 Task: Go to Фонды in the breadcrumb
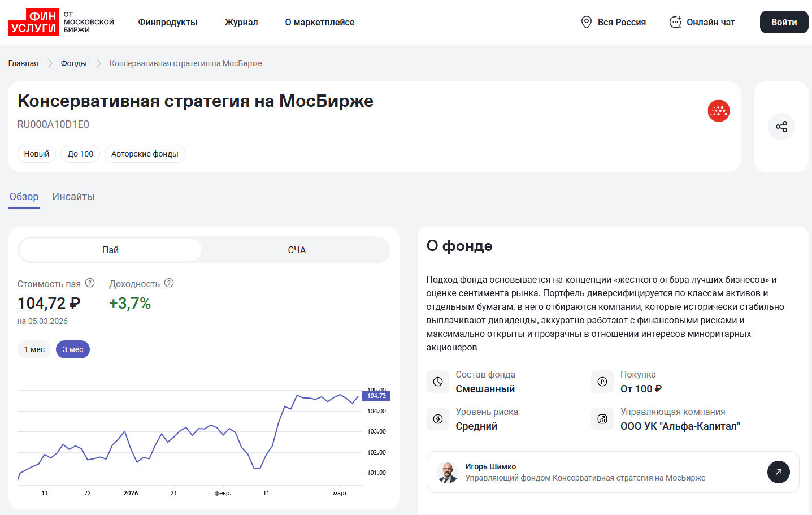click(74, 63)
